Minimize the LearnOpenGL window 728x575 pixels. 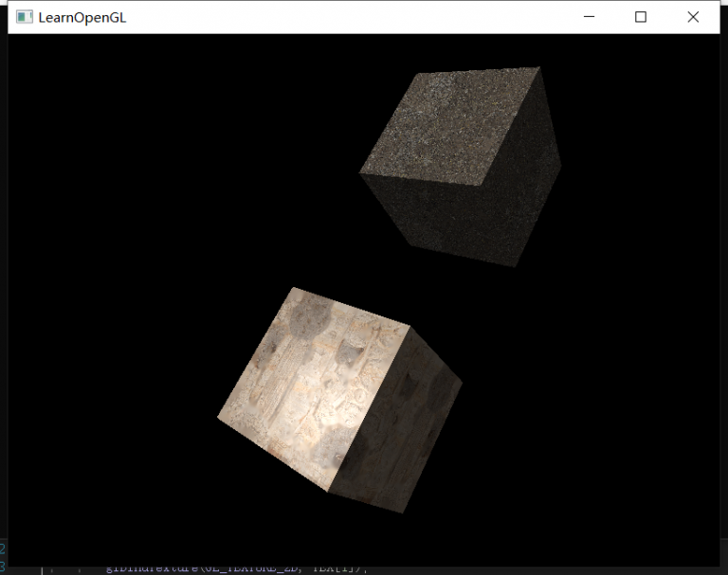click(x=589, y=17)
